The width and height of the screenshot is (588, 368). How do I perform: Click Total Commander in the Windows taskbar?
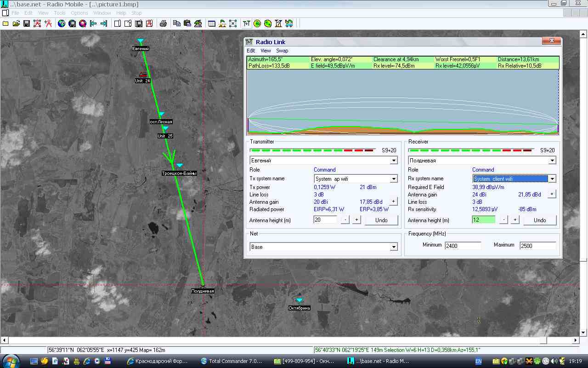point(232,361)
